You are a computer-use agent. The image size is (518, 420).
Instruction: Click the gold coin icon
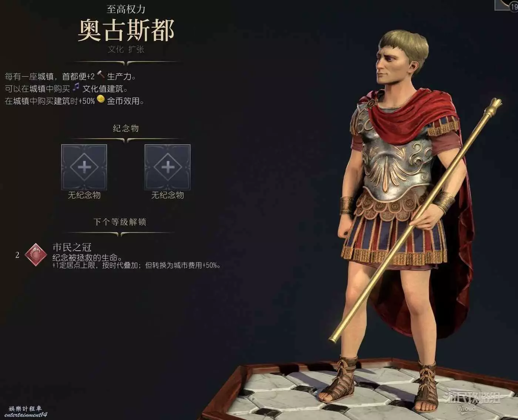click(101, 99)
